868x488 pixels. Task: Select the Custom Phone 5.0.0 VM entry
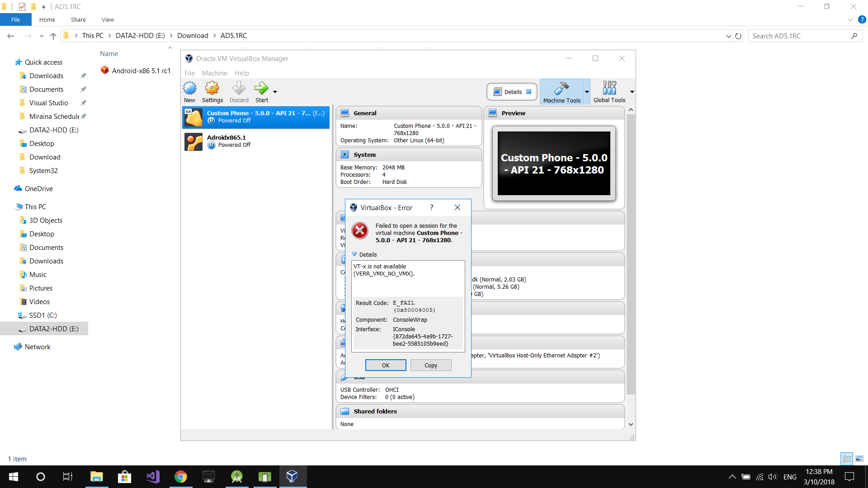(x=256, y=117)
